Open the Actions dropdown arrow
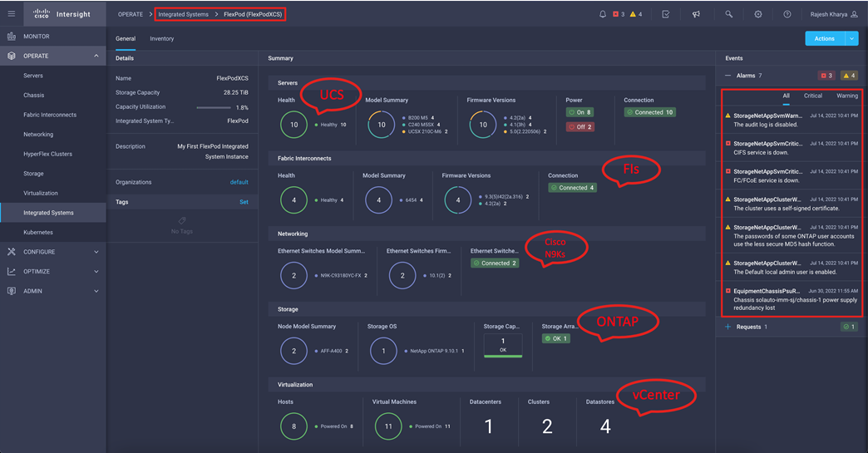 [852, 38]
